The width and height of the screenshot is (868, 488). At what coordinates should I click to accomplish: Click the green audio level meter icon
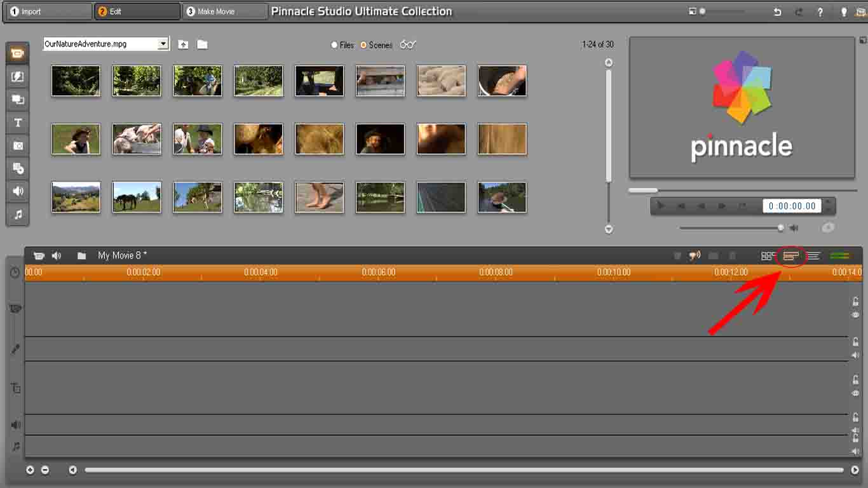click(x=840, y=255)
